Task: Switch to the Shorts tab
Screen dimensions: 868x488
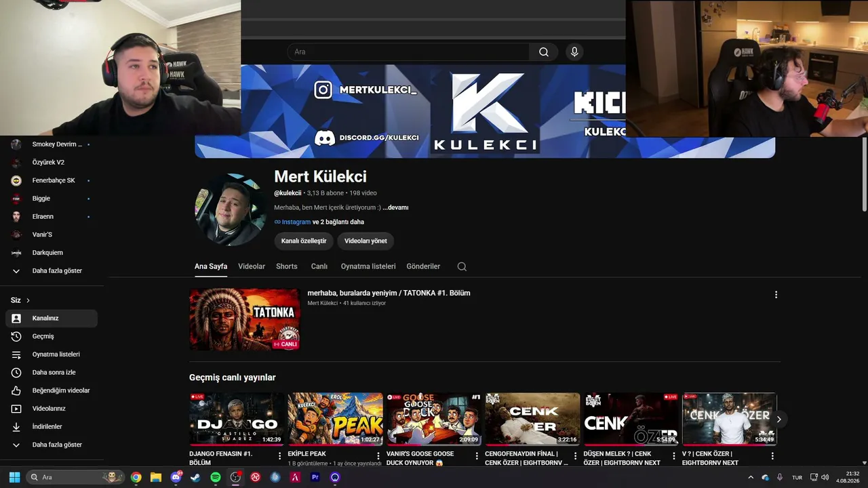Action: (x=287, y=266)
